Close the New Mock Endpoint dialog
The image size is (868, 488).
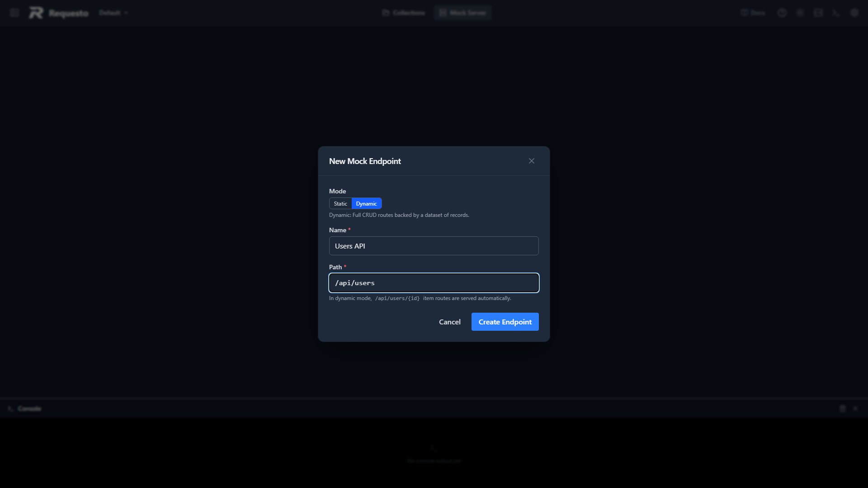pyautogui.click(x=532, y=161)
